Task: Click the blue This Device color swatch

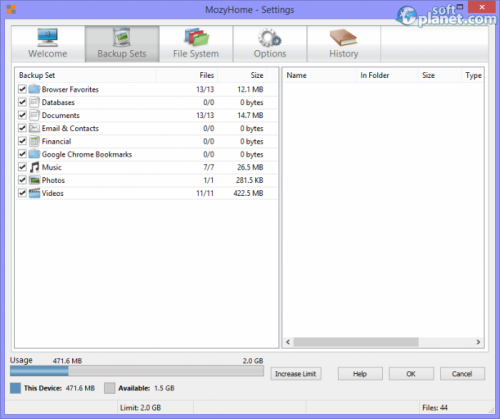Action: click(x=15, y=388)
